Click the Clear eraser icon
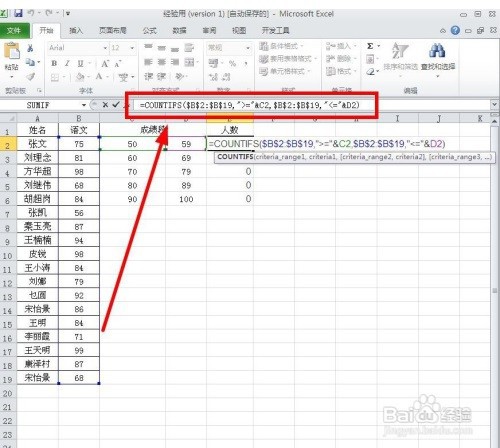 370,72
